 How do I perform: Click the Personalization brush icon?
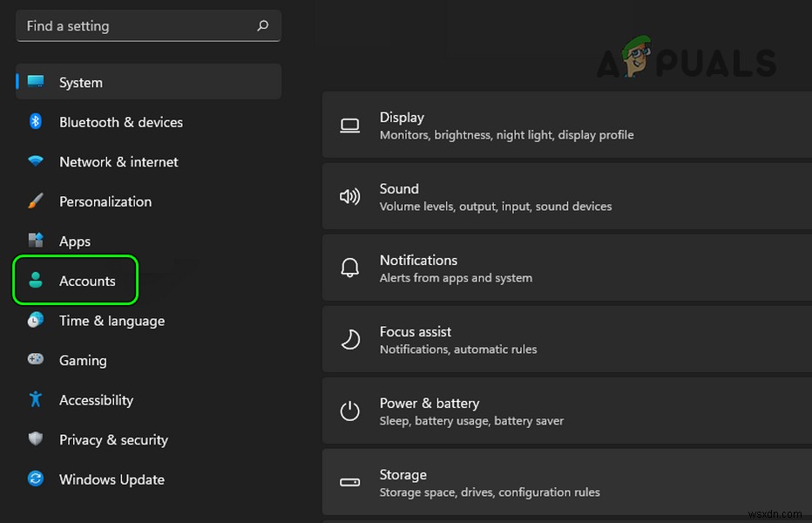click(x=35, y=201)
